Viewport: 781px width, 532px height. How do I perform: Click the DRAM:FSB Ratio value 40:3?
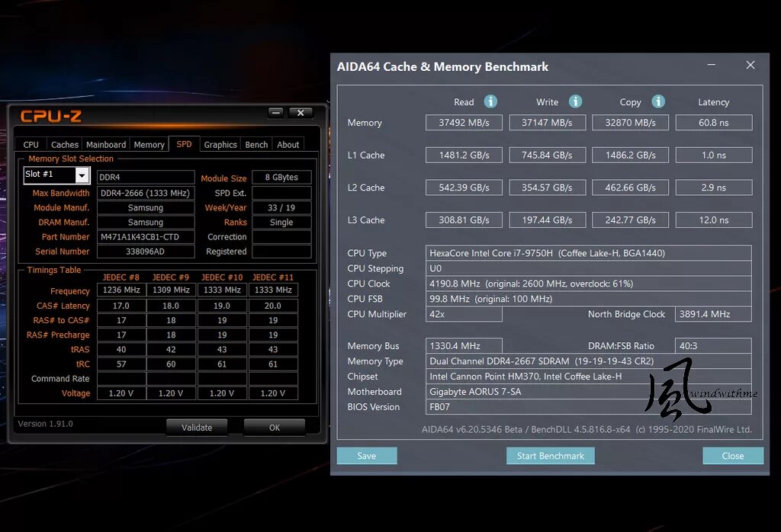click(713, 345)
